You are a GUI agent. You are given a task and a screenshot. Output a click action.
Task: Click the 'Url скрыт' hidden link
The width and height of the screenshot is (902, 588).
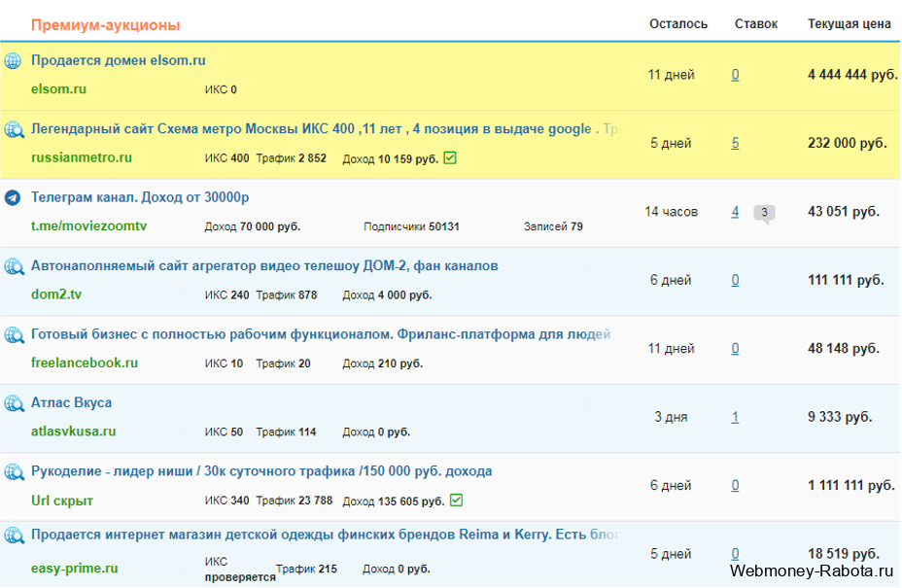[x=62, y=501]
